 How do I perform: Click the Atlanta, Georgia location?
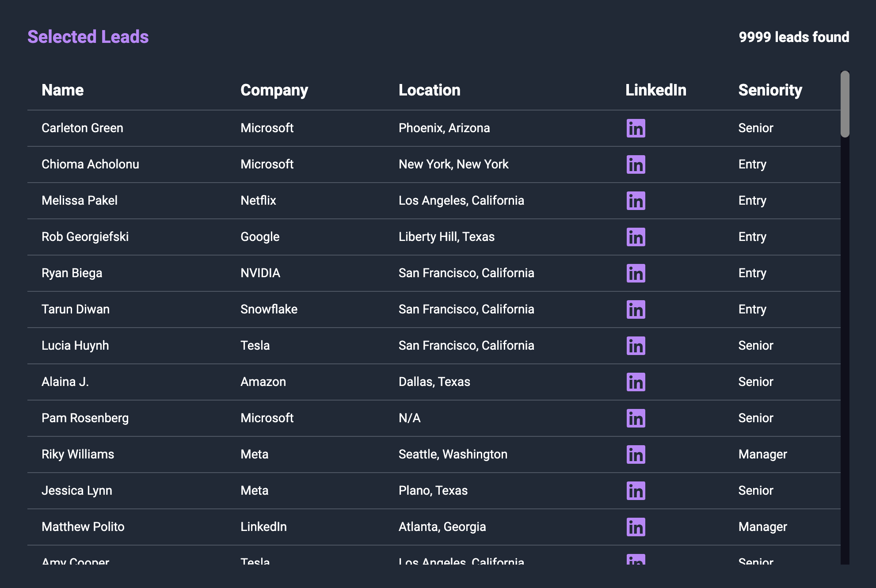[x=442, y=527]
